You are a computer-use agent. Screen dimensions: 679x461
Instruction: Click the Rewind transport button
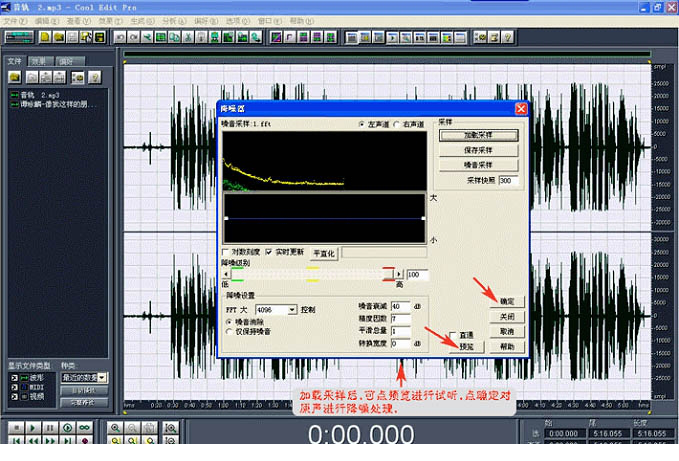33,440
